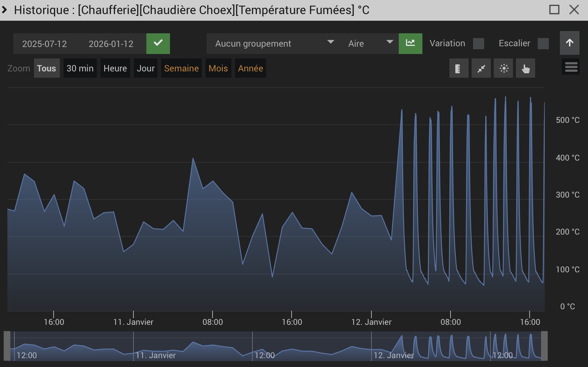Set zoom to Jour
Screen dimensions: 588x367
click(x=146, y=68)
